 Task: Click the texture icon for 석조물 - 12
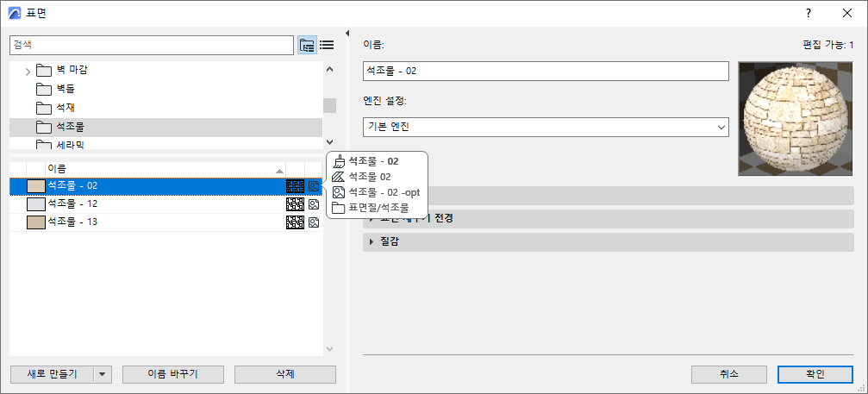pos(313,204)
